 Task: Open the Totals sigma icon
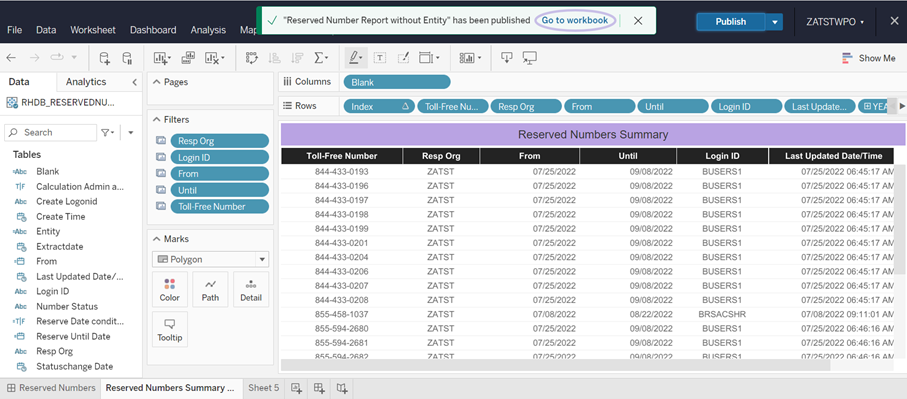click(x=320, y=58)
